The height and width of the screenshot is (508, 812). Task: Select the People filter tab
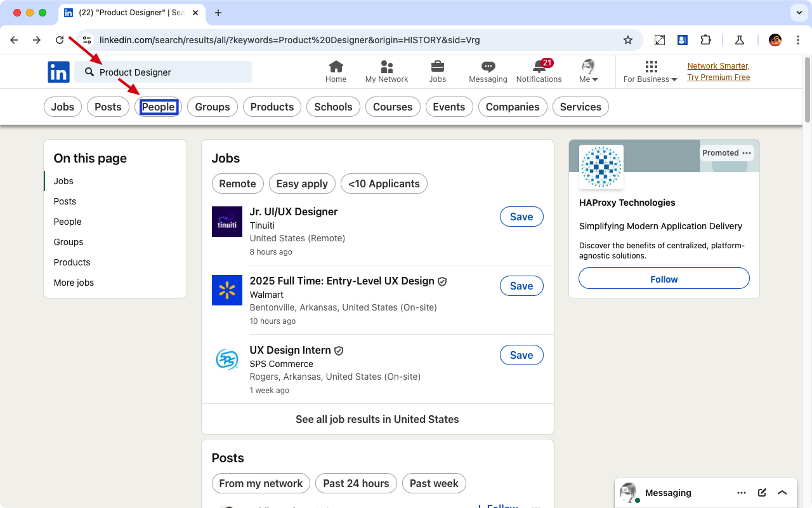[x=158, y=107]
